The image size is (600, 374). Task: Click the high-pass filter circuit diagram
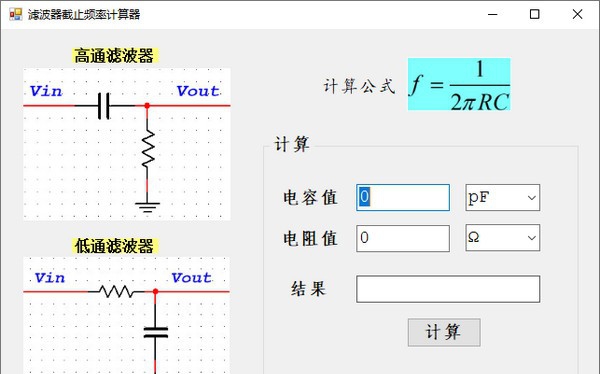coord(127,144)
